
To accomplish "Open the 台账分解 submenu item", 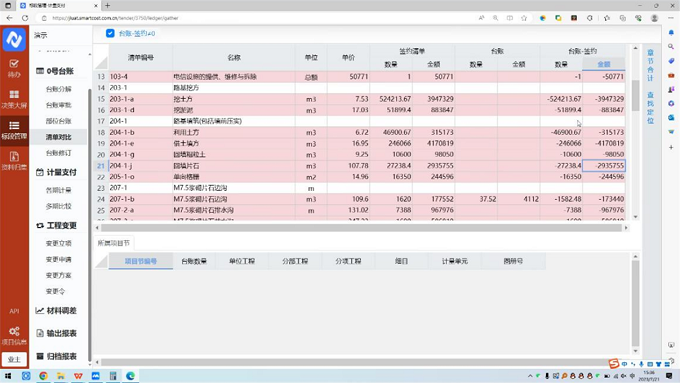I will (59, 89).
